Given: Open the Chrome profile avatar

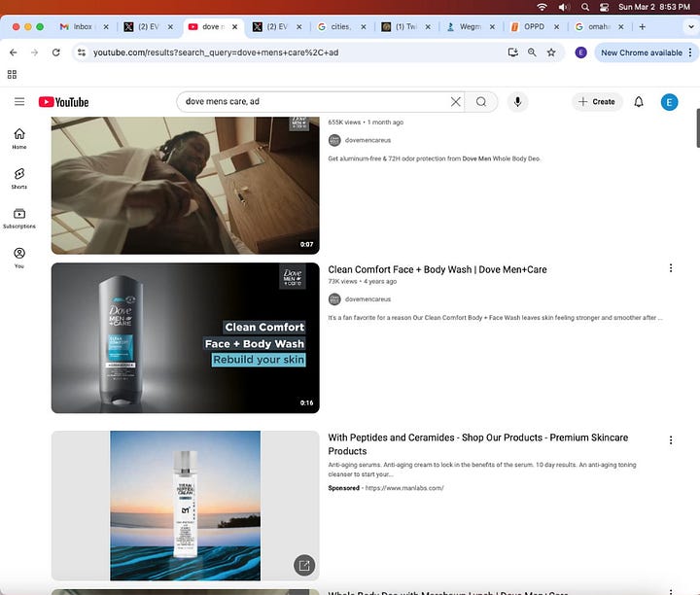Looking at the screenshot, I should coord(580,52).
